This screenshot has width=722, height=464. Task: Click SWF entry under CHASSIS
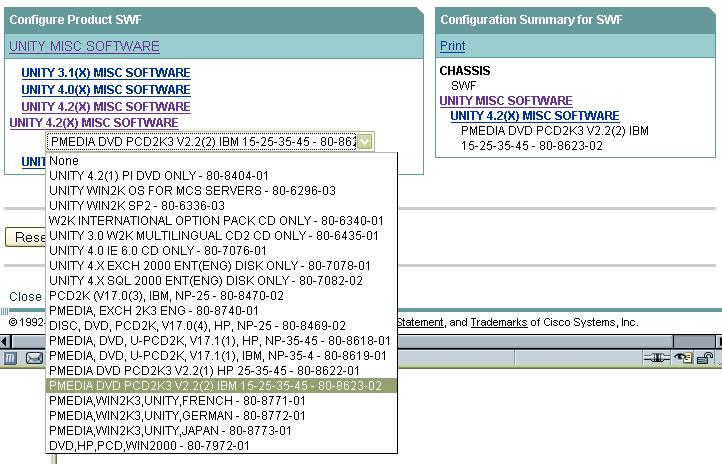point(463,86)
